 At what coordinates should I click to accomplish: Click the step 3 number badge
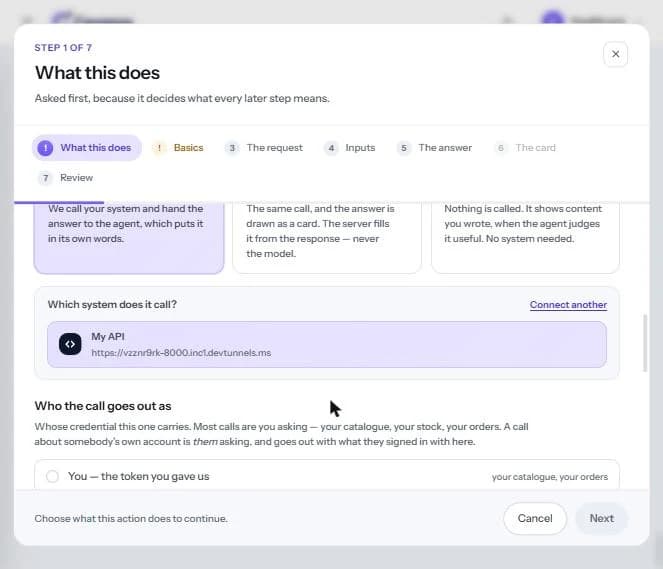(x=232, y=148)
